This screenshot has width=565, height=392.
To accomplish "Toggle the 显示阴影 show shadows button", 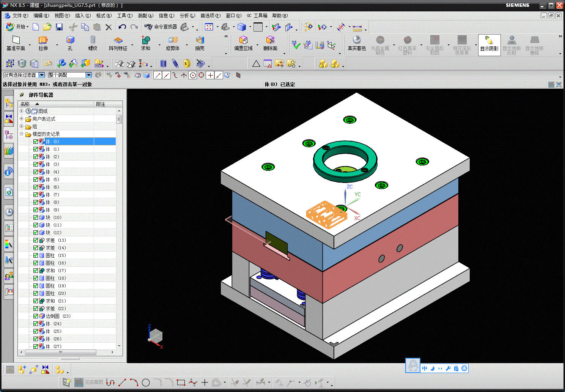I will [x=489, y=45].
